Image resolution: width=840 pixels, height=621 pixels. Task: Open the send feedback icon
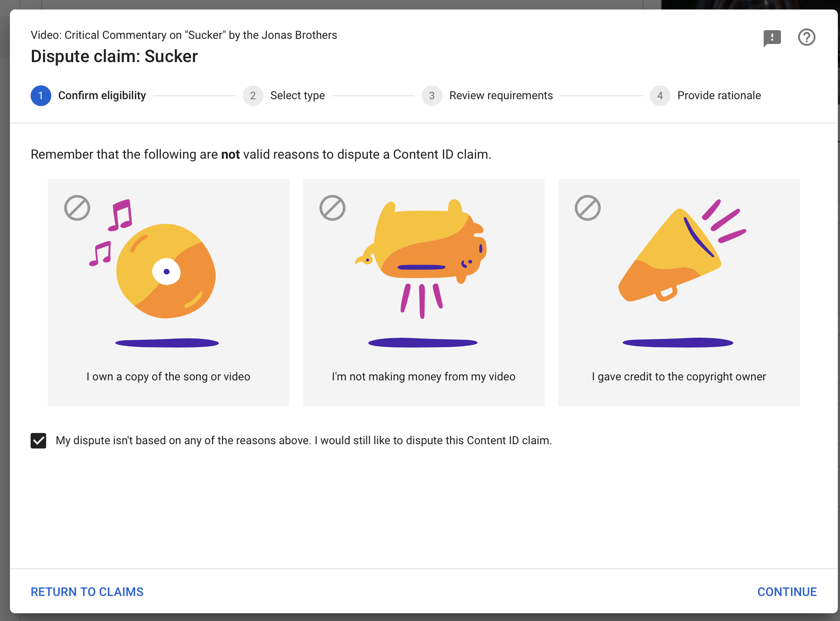tap(772, 38)
